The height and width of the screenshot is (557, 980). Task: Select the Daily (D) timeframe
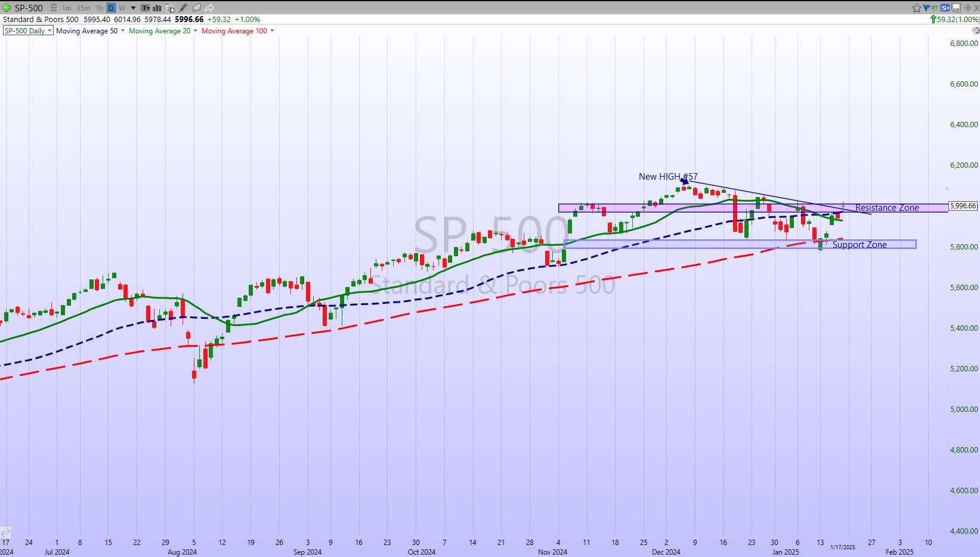pyautogui.click(x=111, y=8)
